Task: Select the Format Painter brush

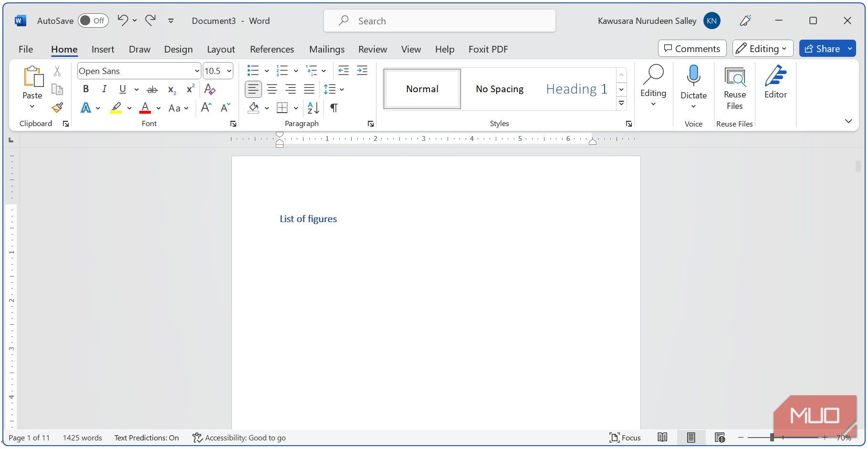Action: (57, 107)
